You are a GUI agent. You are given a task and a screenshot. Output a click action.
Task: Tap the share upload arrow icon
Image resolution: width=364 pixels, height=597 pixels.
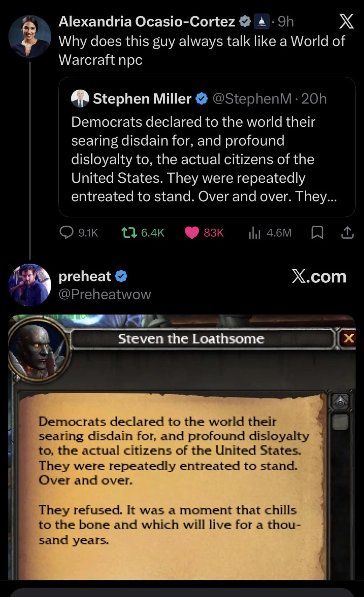(347, 232)
